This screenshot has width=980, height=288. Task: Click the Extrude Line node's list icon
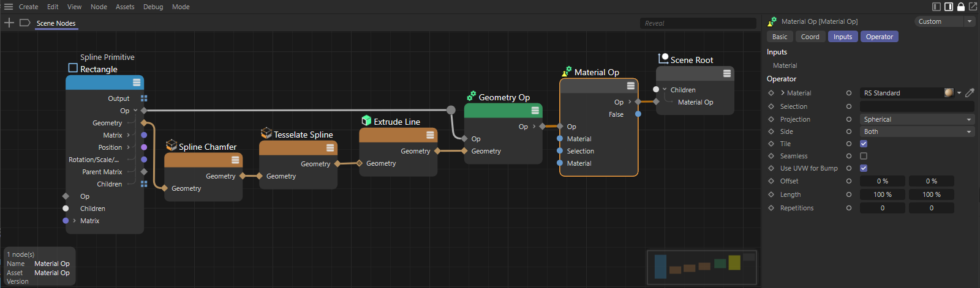430,135
